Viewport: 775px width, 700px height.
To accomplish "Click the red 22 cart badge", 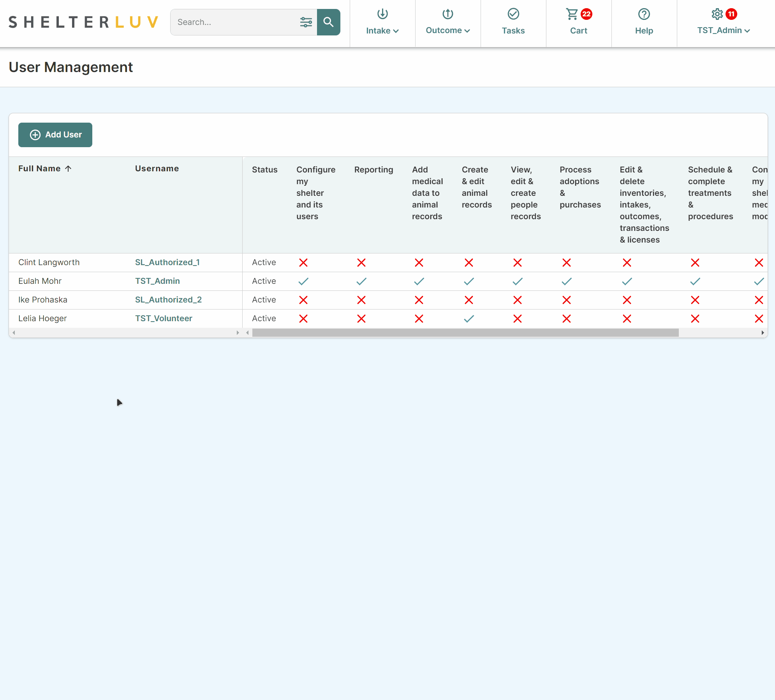I will pos(587,14).
